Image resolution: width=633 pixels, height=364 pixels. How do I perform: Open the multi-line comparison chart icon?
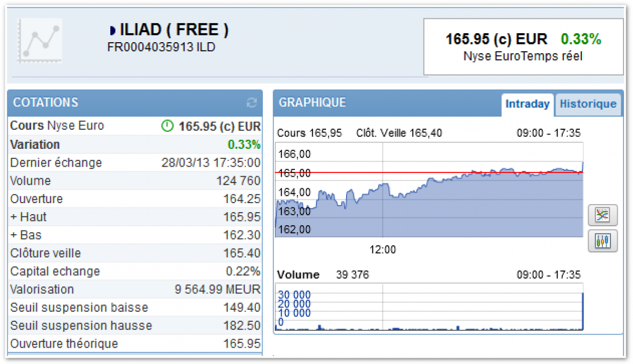click(602, 215)
